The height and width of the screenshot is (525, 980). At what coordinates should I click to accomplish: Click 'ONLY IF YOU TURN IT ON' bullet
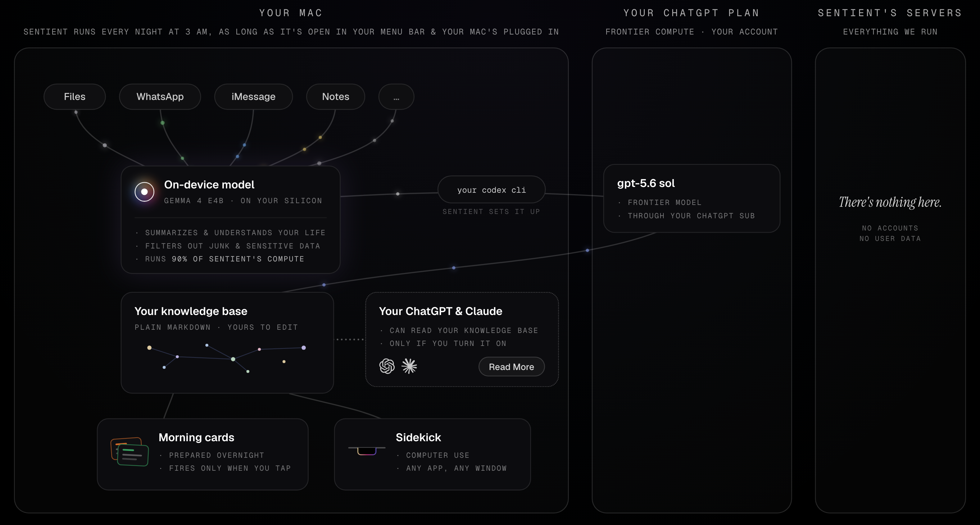pyautogui.click(x=448, y=343)
